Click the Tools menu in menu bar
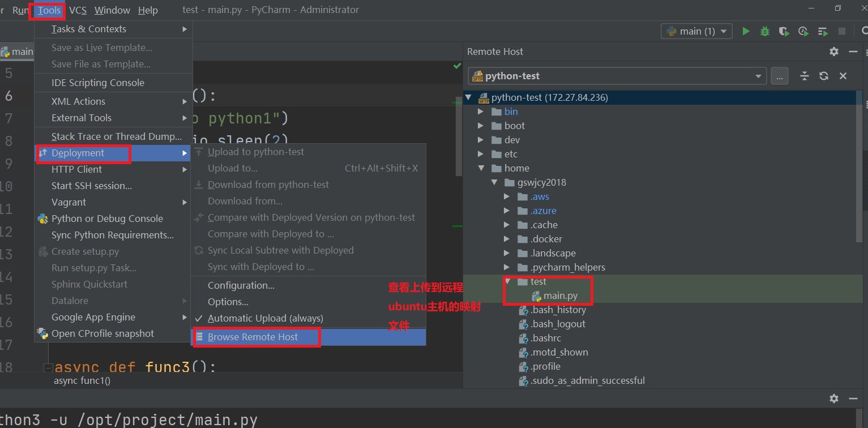The height and width of the screenshot is (428, 868). click(49, 10)
